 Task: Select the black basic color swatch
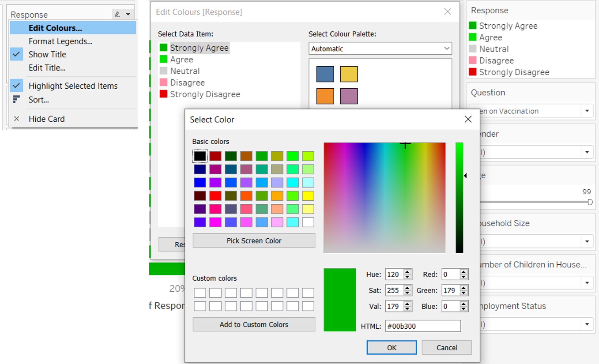point(199,156)
